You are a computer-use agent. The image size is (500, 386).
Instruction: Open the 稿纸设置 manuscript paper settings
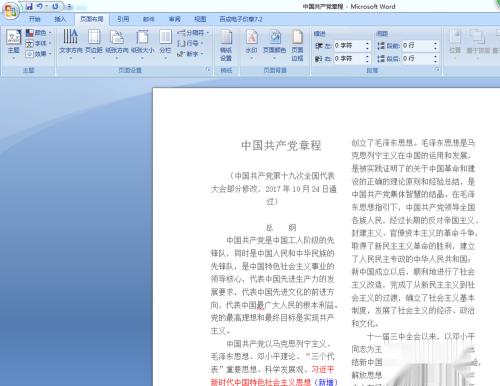226,45
